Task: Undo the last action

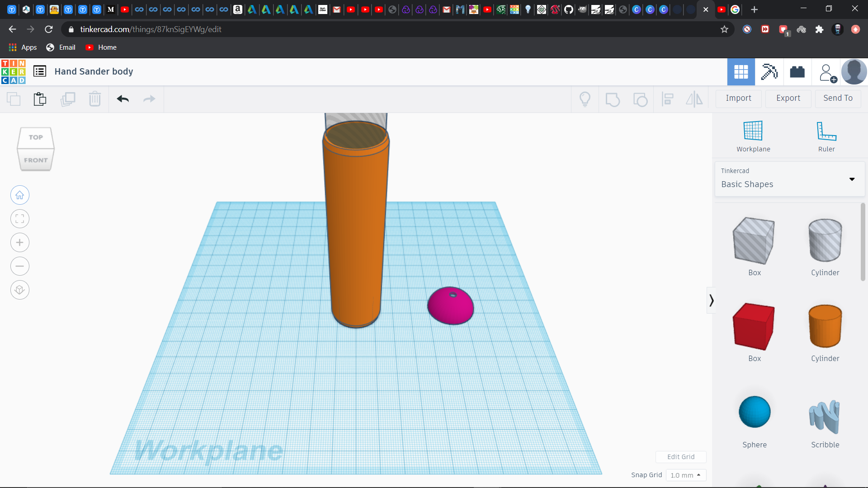Action: click(x=123, y=99)
